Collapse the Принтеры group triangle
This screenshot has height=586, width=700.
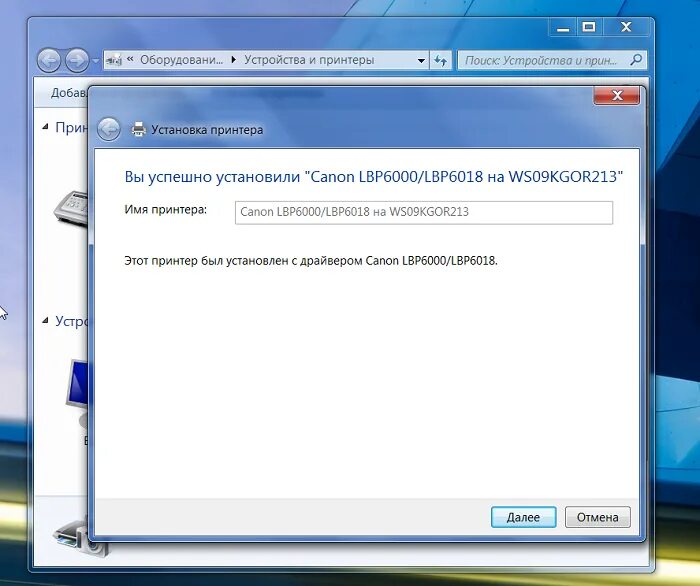click(x=45, y=127)
